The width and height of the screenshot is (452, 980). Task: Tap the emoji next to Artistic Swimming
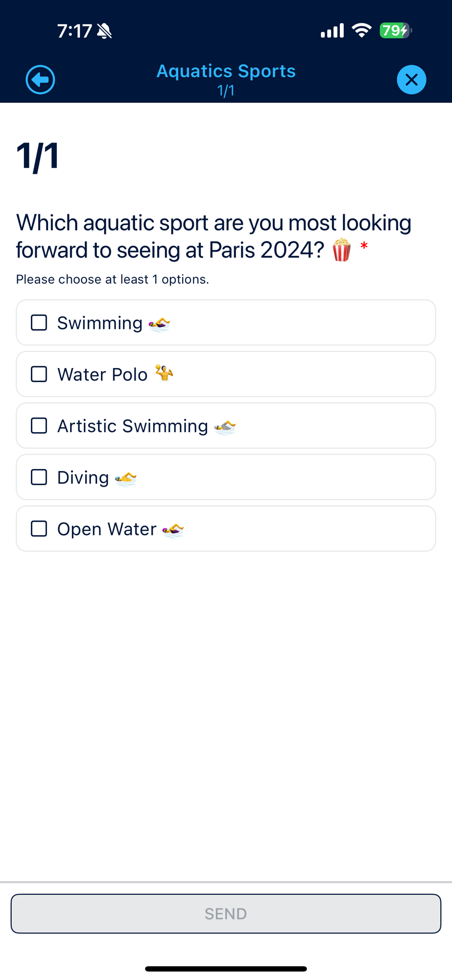[x=225, y=427]
